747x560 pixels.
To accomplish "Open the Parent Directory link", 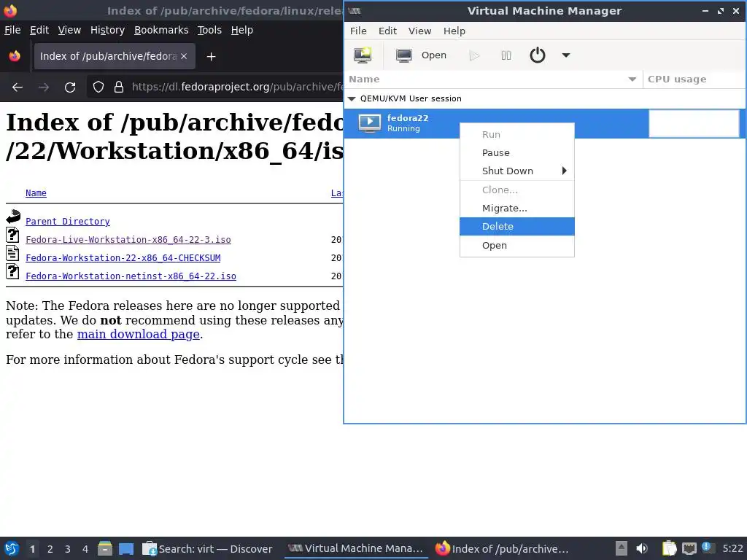I will point(68,222).
